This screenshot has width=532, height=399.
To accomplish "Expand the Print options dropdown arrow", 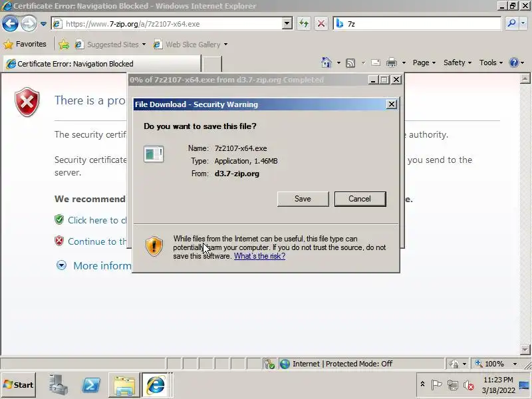I will 404,63.
